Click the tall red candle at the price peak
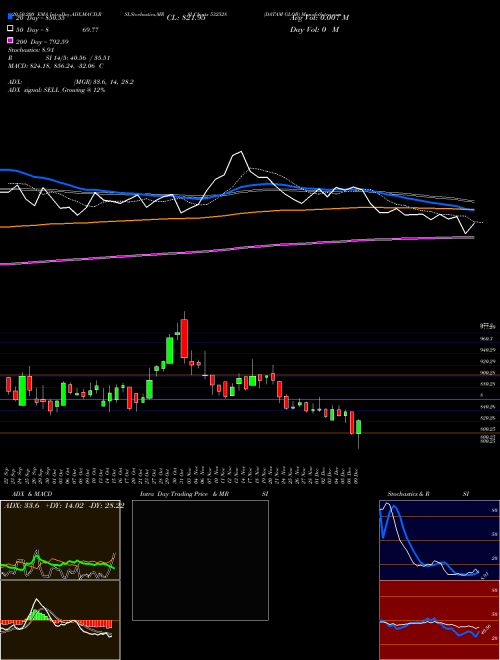Screen dimensions: 500x660 pos(184,338)
